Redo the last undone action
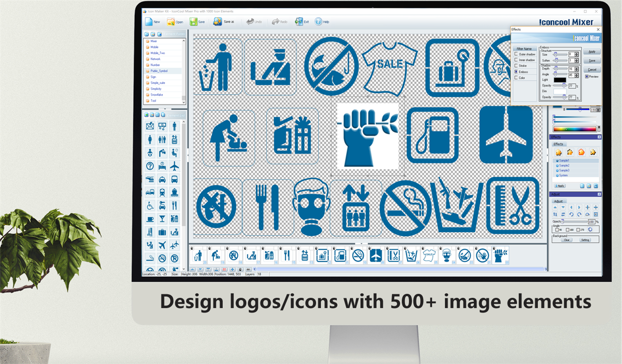The width and height of the screenshot is (622, 364). click(x=275, y=21)
